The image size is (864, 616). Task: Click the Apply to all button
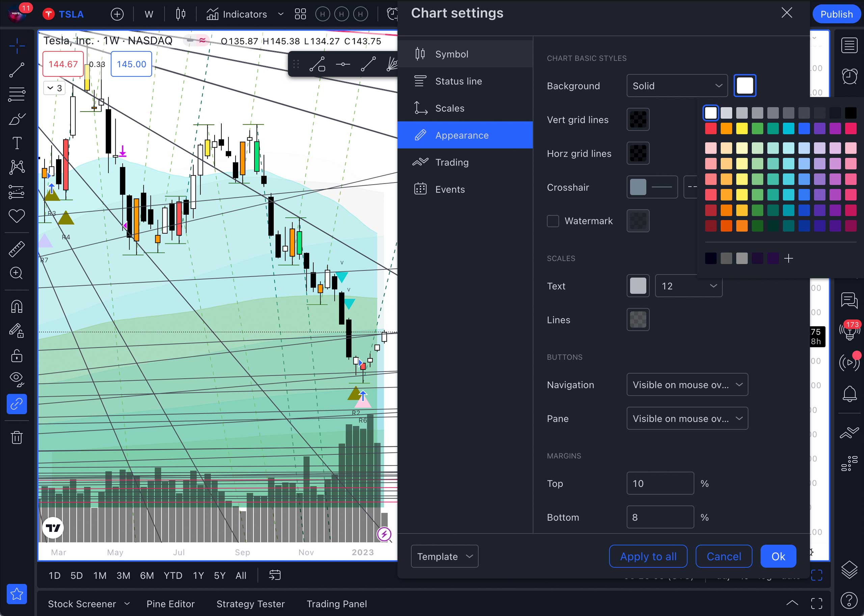pos(648,557)
